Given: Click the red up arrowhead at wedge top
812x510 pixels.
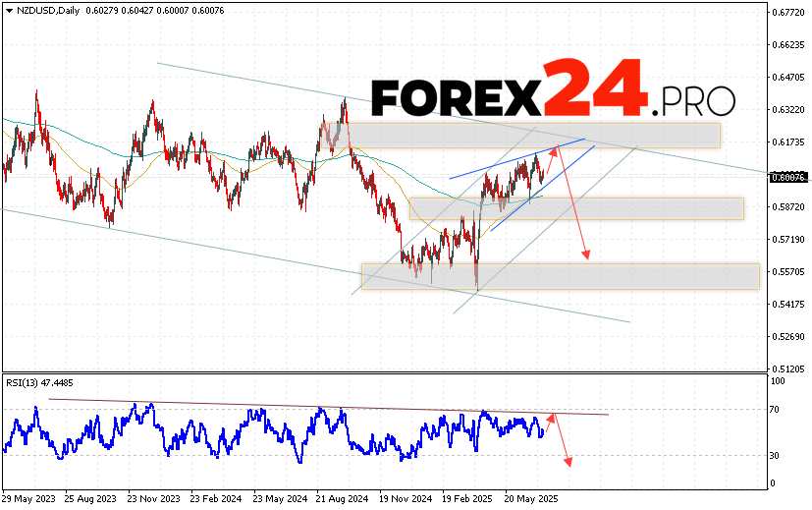Looking at the screenshot, I should [557, 149].
